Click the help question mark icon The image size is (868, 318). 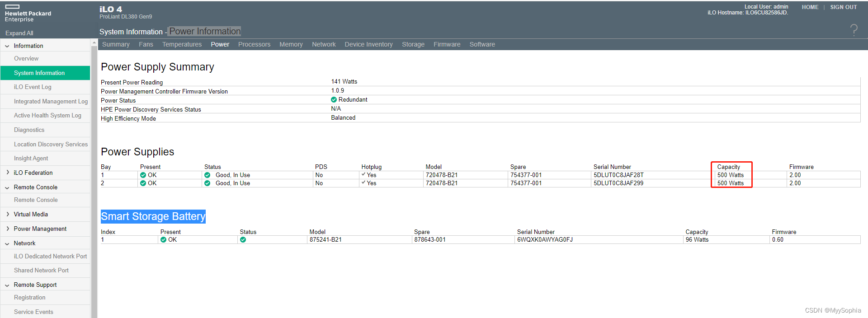click(x=854, y=30)
